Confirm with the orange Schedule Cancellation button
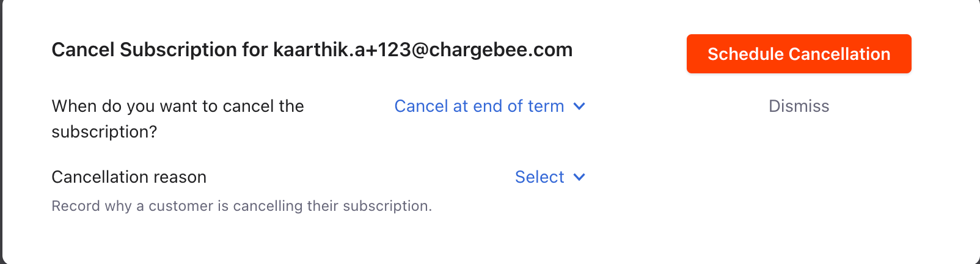Viewport: 980px width, 264px height. pos(799,54)
